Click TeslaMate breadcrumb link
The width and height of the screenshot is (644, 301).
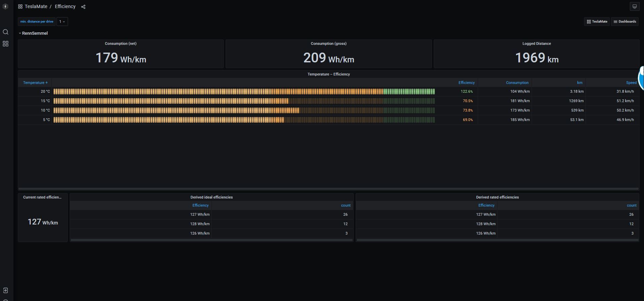tap(36, 6)
